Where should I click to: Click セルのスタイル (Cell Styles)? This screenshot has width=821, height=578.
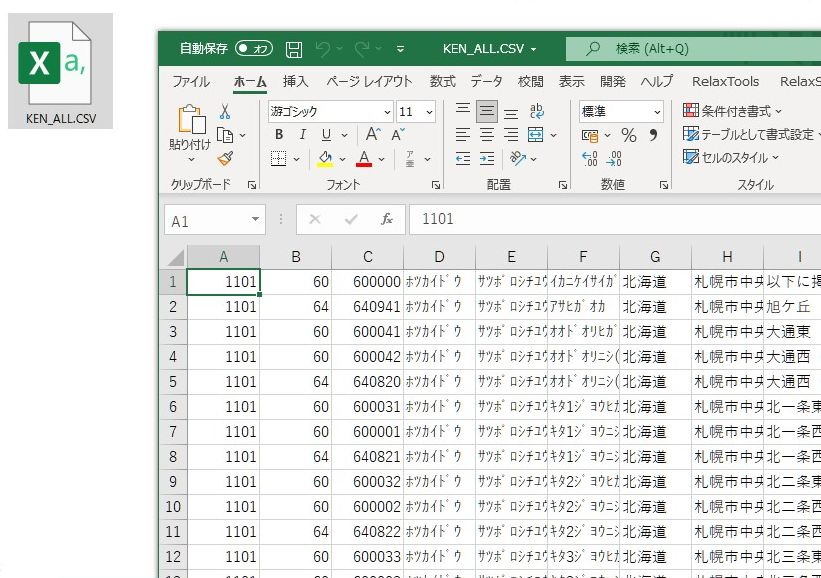tap(732, 157)
